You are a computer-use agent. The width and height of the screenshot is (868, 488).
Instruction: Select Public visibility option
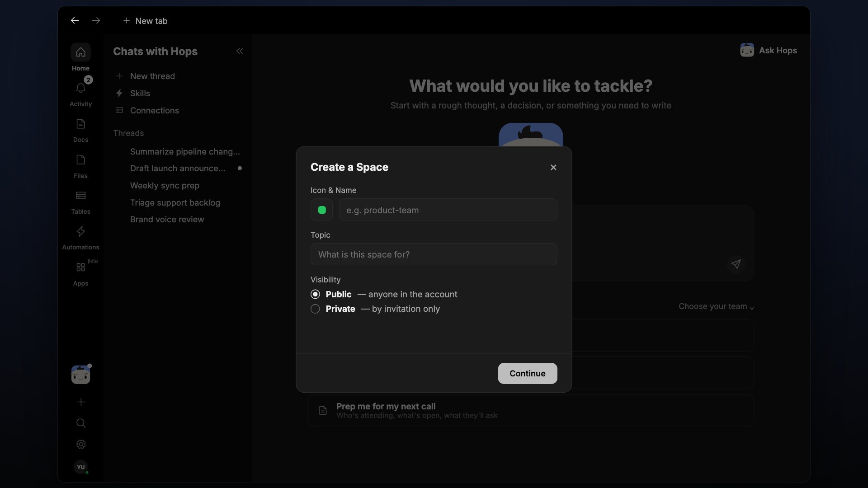pos(315,295)
